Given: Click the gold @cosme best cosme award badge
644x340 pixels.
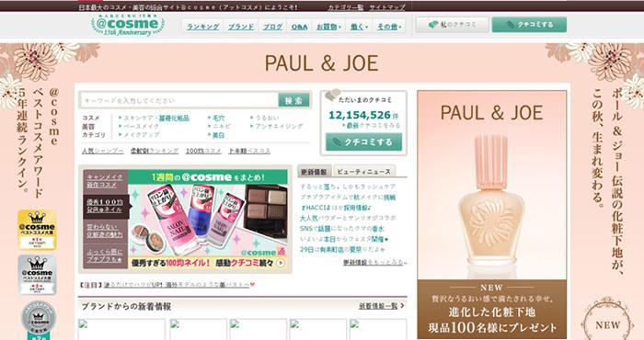Looking at the screenshot, I should 37,230.
